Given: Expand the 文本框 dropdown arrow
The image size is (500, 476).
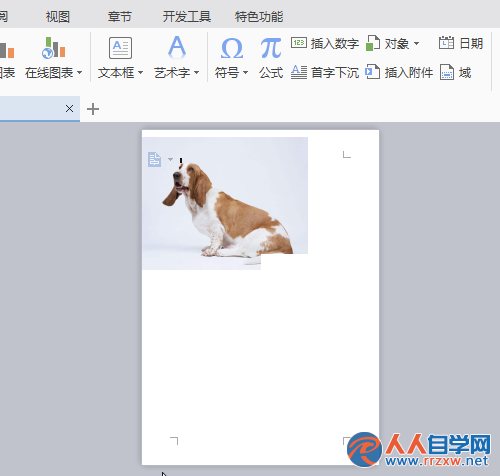Looking at the screenshot, I should (140, 72).
